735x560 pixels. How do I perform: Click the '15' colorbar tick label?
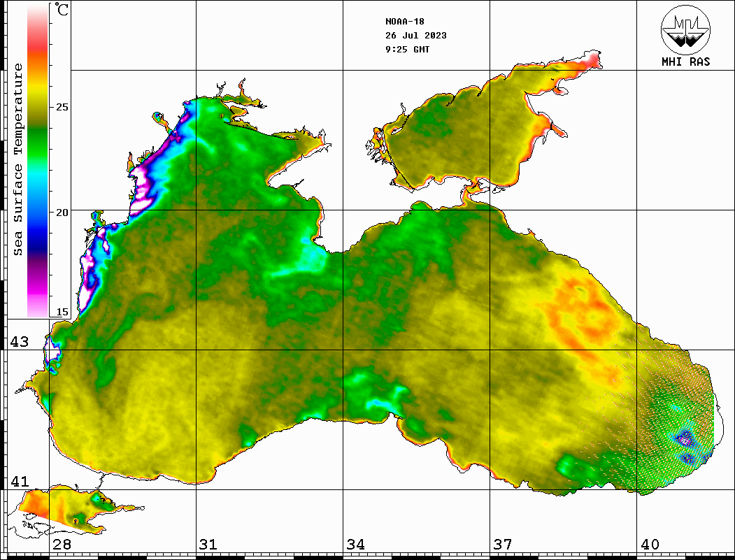[x=62, y=312]
